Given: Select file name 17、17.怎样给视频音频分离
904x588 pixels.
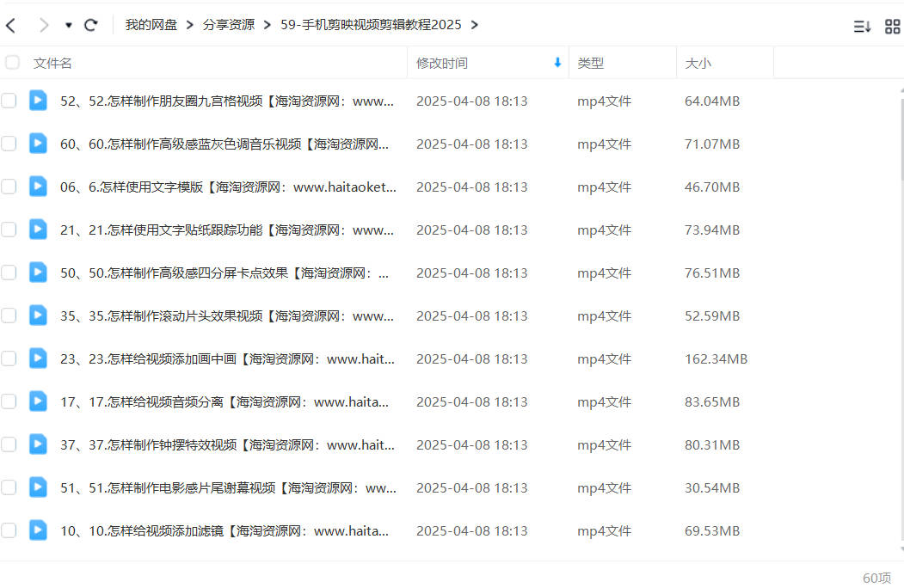Looking at the screenshot, I should (224, 401).
